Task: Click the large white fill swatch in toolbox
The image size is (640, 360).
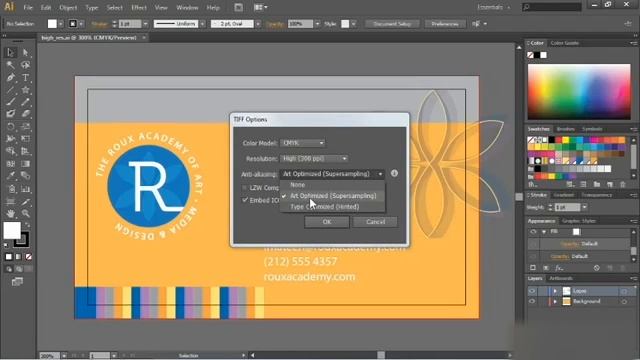Action: pyautogui.click(x=12, y=230)
